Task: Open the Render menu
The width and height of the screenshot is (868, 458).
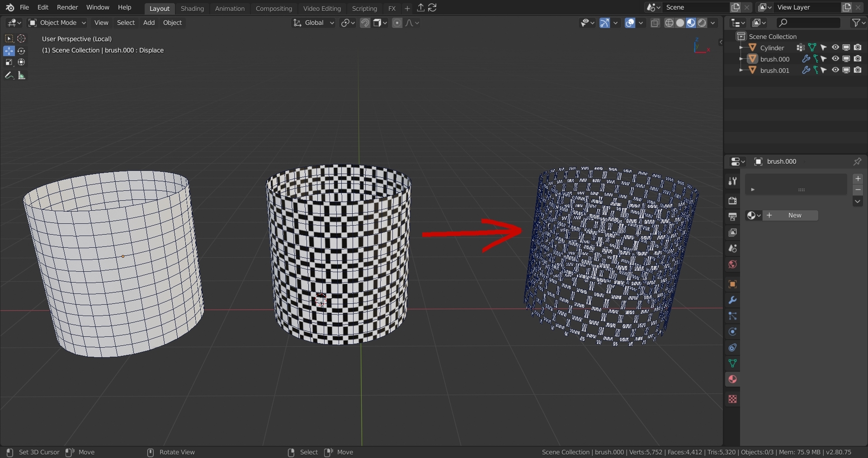Action: pyautogui.click(x=67, y=7)
